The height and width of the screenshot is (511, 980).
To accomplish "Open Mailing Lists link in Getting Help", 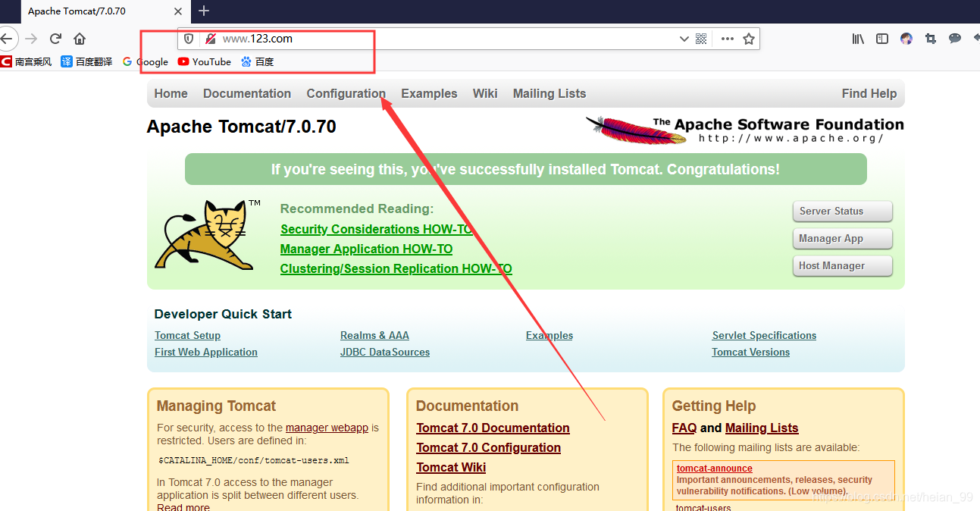I will [x=762, y=428].
